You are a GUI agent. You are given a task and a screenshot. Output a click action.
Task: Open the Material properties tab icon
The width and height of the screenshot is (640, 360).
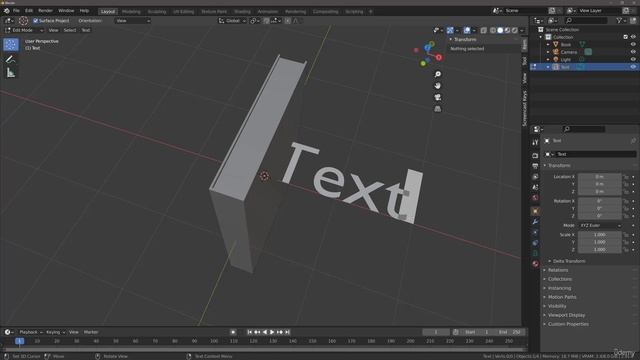[535, 264]
